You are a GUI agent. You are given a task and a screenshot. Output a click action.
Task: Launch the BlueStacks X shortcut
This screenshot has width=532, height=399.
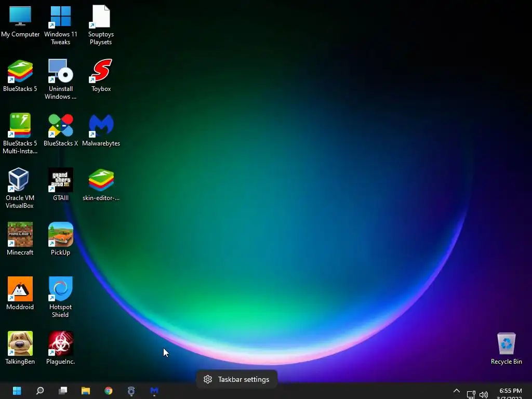coord(61,130)
